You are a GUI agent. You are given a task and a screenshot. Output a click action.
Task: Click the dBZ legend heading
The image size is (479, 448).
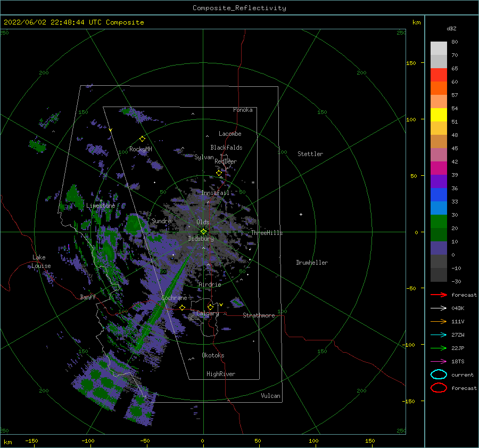(x=451, y=28)
